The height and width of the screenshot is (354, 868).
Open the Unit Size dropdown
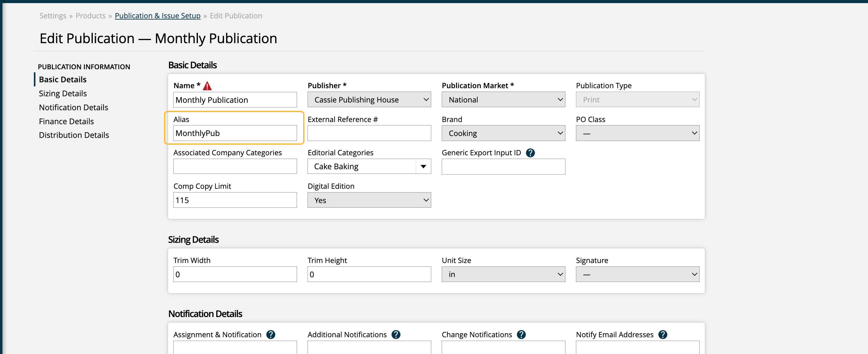click(503, 275)
